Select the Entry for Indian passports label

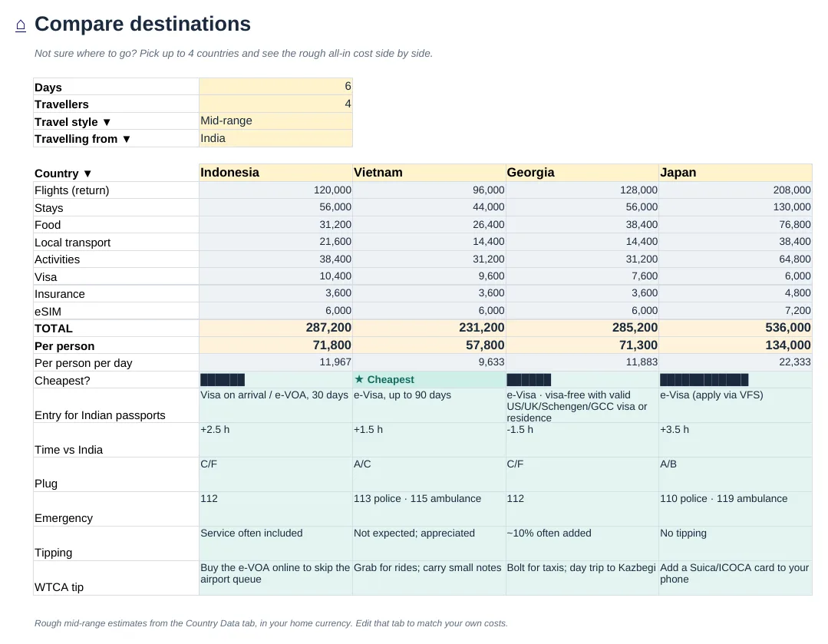[116, 406]
